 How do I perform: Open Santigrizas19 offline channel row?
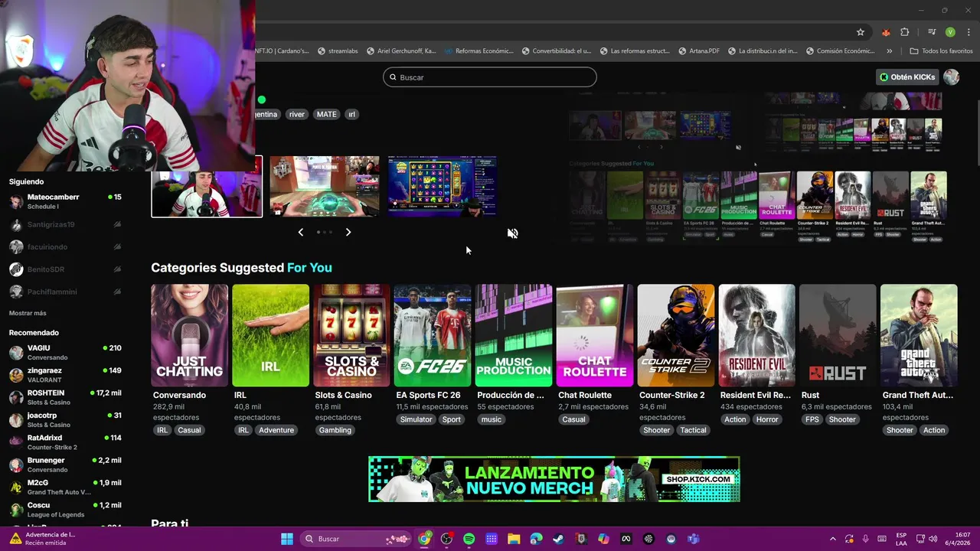point(65,224)
